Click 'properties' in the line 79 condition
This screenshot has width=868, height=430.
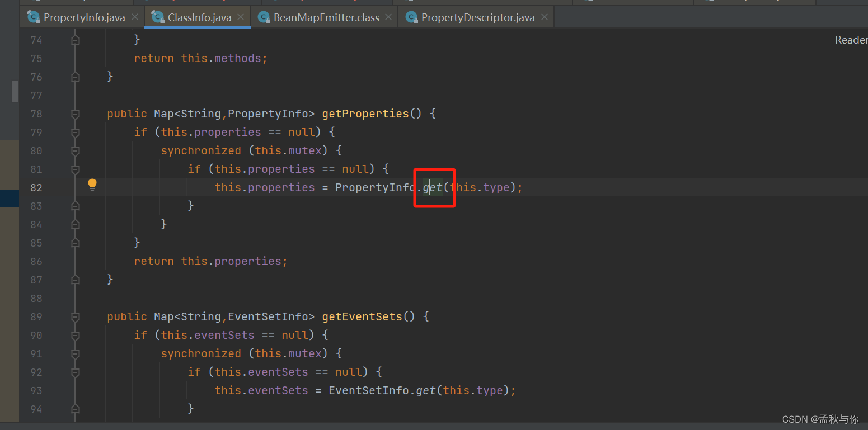pos(228,132)
